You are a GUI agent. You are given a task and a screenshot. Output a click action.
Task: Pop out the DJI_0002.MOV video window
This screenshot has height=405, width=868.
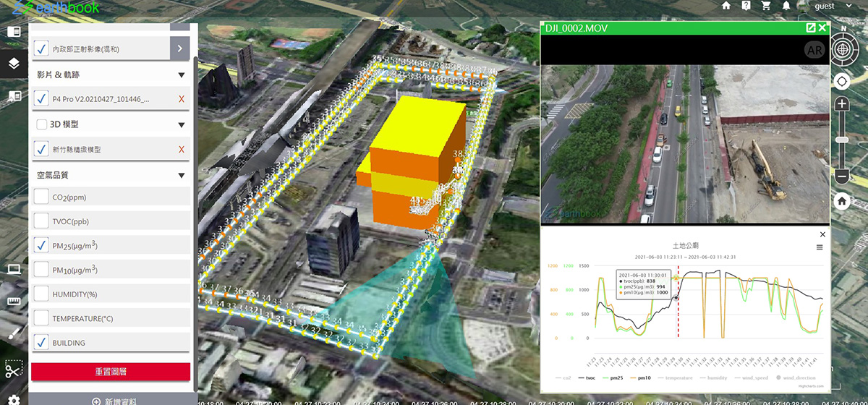(811, 28)
